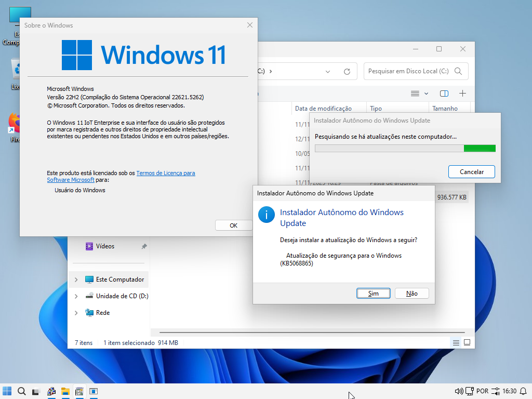The image size is (532, 399).
Task: Refresh the Explorer address bar
Action: pos(347,71)
